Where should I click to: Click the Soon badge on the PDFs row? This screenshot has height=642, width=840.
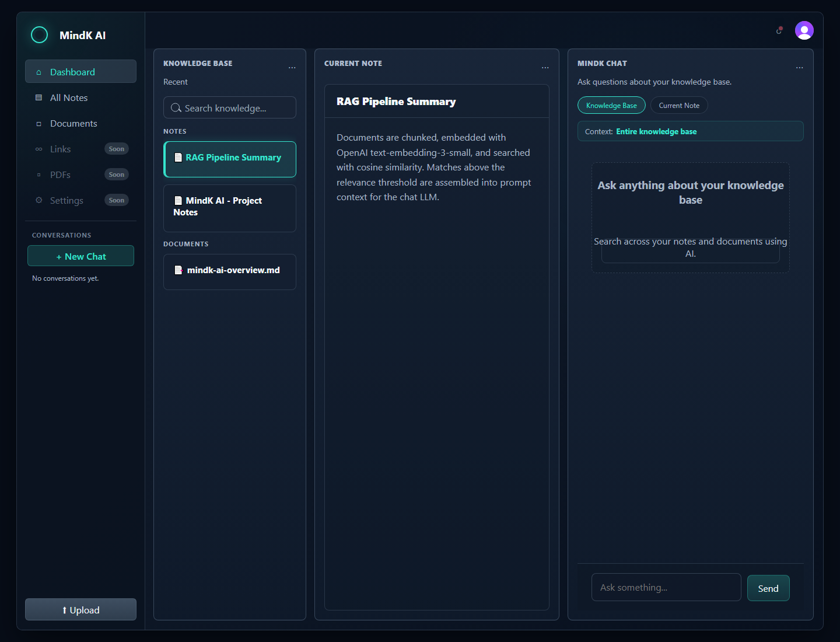pos(117,175)
